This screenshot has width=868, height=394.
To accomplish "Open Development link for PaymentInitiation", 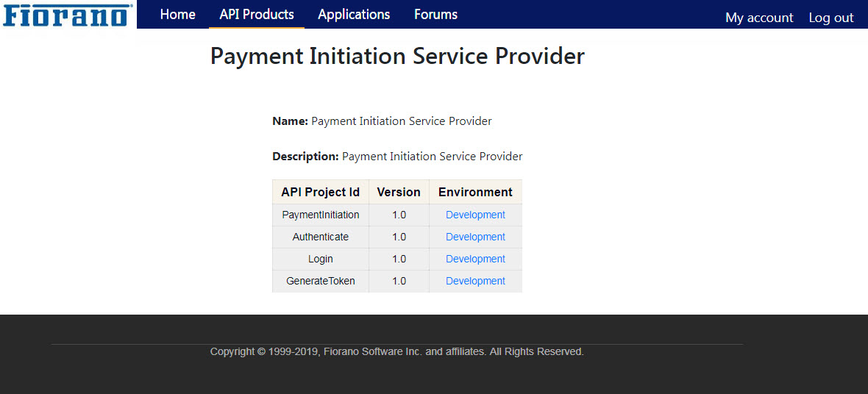I will (x=475, y=215).
